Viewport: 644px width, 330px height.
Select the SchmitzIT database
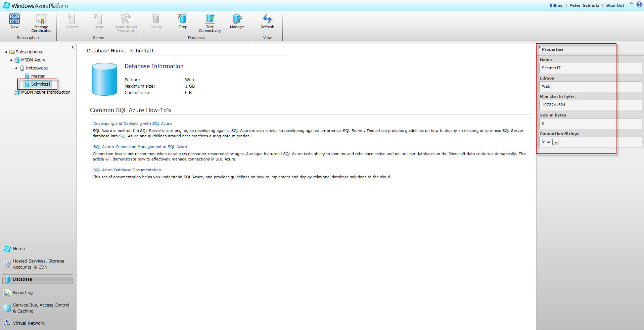[x=38, y=84]
